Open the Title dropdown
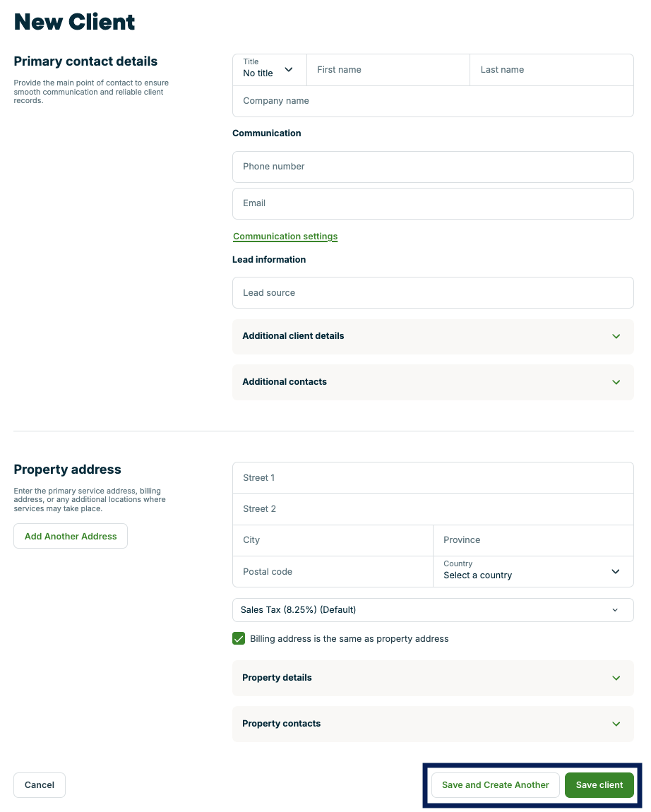The width and height of the screenshot is (651, 812). pos(269,70)
